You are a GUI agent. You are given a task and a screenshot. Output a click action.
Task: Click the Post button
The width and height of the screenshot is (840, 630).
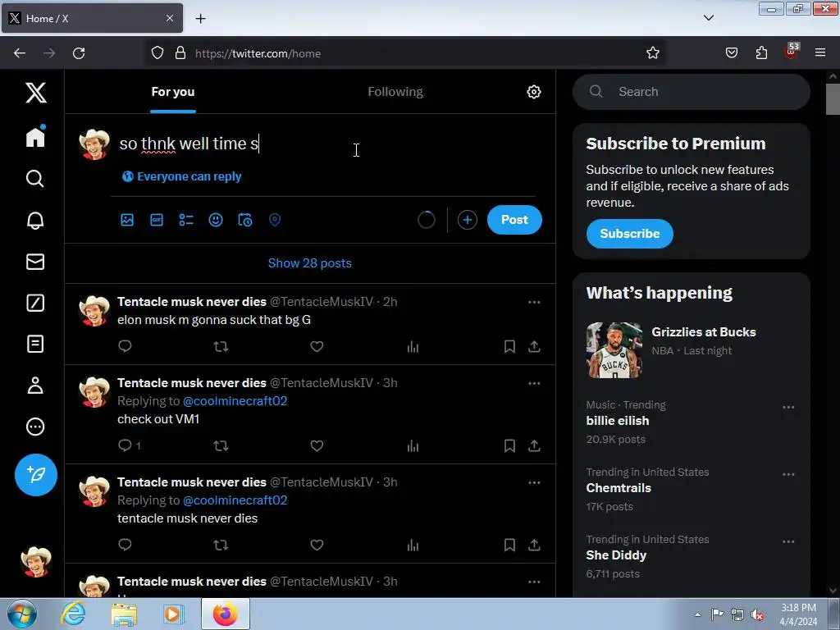coord(514,220)
